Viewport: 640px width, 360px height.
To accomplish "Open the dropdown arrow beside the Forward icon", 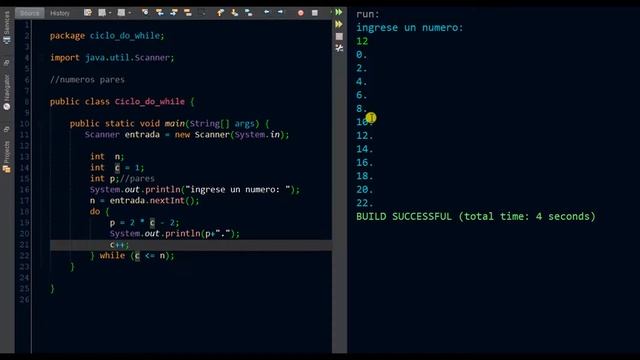I will tap(130, 13).
